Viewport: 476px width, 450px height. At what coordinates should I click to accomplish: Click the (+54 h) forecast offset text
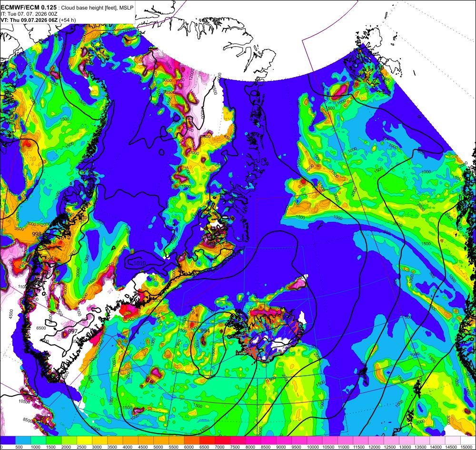(68, 20)
